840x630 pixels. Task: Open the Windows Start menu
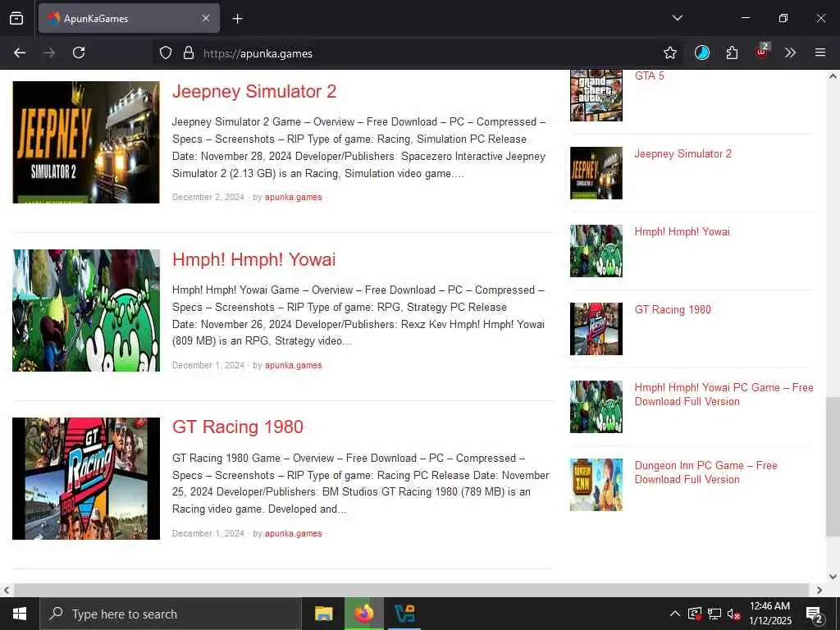20,614
